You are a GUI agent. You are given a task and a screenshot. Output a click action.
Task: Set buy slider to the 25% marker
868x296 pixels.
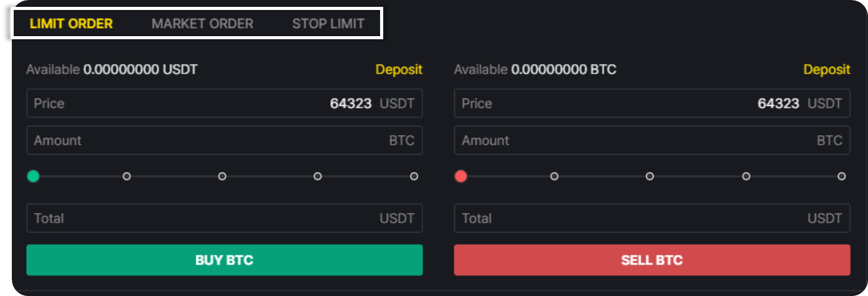click(x=126, y=176)
